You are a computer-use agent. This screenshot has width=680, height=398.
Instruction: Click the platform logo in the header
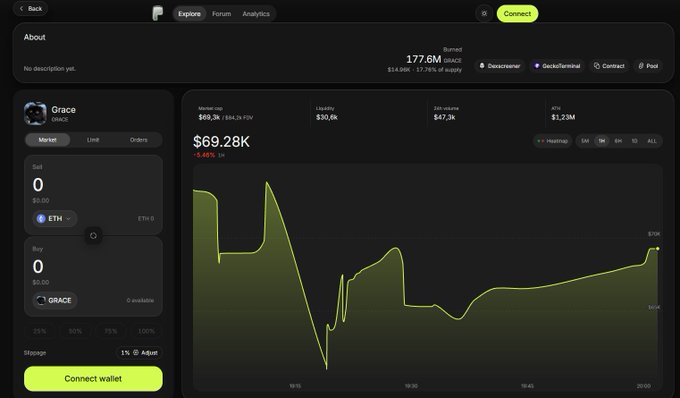pos(158,13)
